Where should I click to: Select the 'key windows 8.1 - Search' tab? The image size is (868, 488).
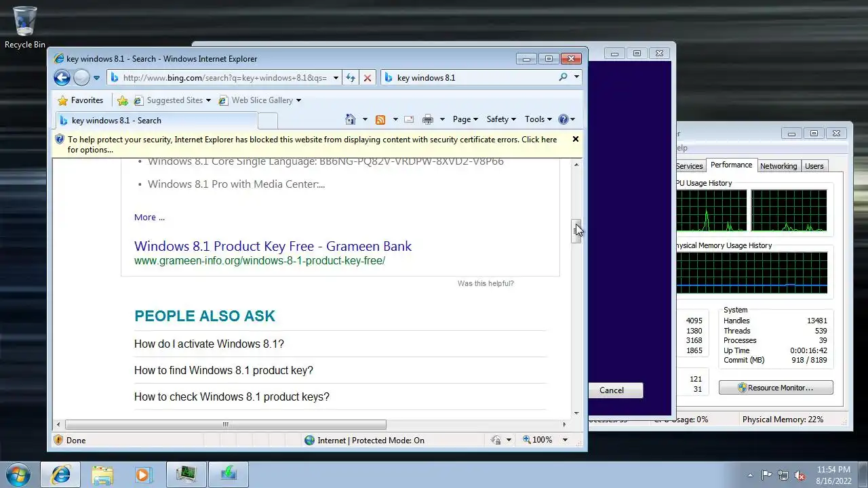(156, 121)
